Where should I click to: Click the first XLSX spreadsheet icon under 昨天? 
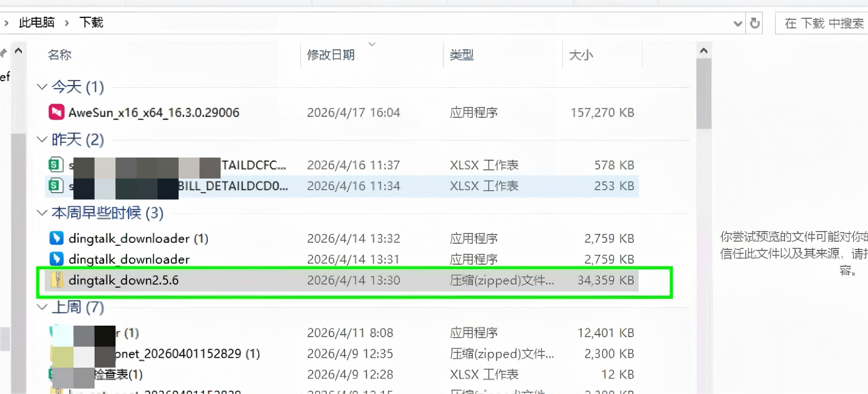coord(55,165)
